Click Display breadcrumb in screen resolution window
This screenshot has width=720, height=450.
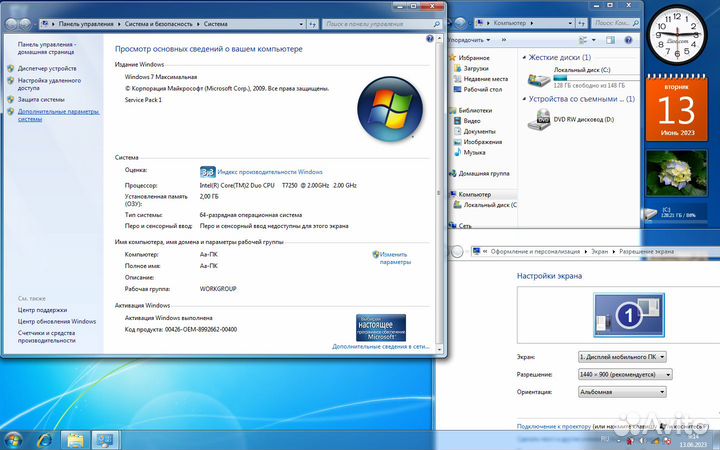pos(599,252)
